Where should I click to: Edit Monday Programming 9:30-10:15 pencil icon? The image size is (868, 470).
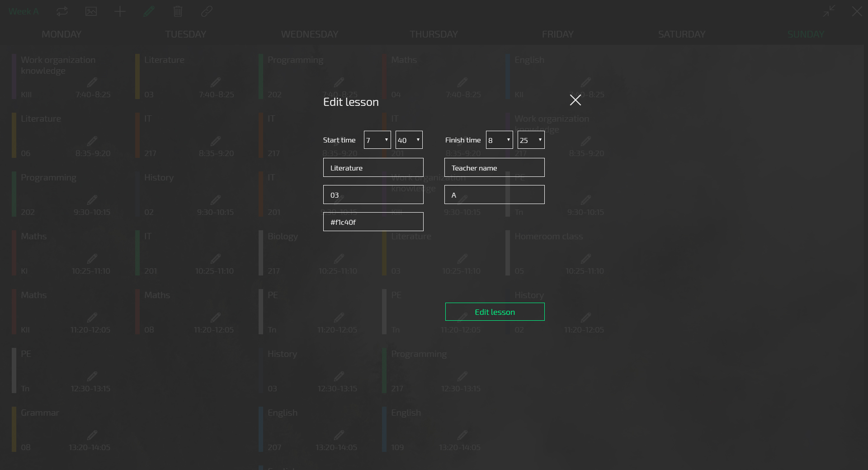[92, 200]
